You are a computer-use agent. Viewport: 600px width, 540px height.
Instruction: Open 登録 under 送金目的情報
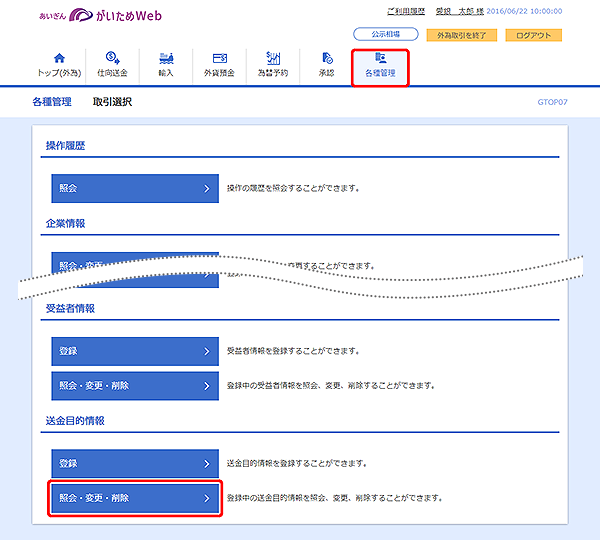(x=135, y=463)
